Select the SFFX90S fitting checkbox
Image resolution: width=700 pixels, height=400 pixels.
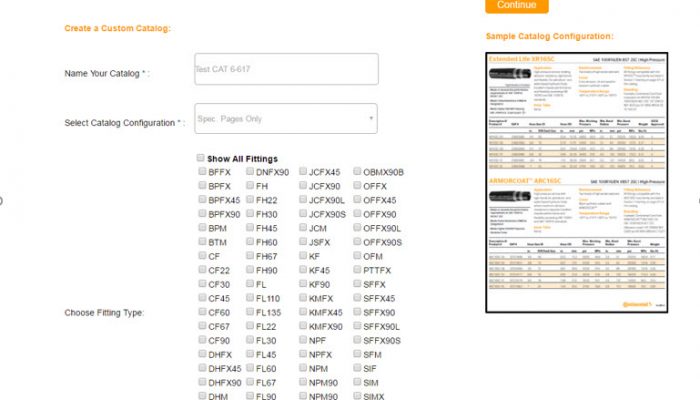click(x=355, y=340)
